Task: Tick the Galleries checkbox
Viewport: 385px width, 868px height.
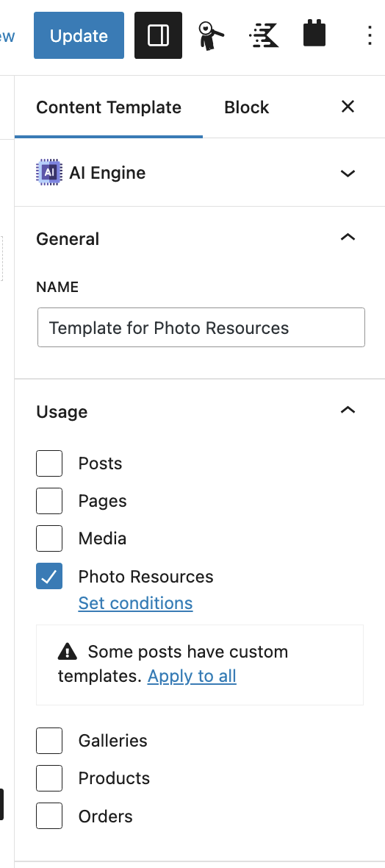Action: click(x=49, y=741)
